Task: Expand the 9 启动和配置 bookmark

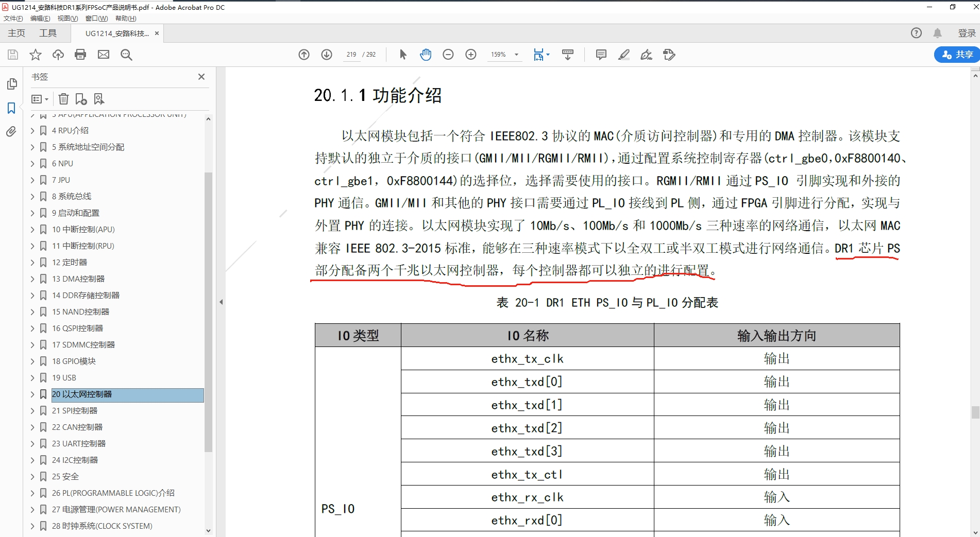Action: click(32, 213)
